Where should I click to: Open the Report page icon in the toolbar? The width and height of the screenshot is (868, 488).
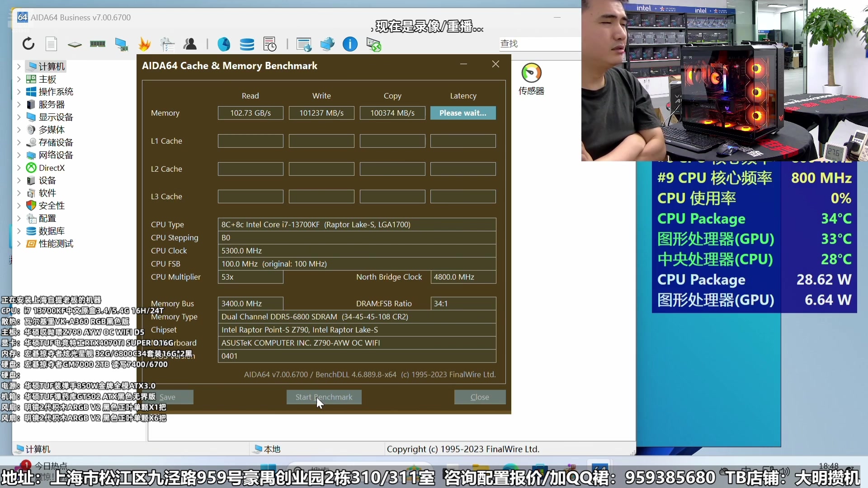click(x=52, y=44)
